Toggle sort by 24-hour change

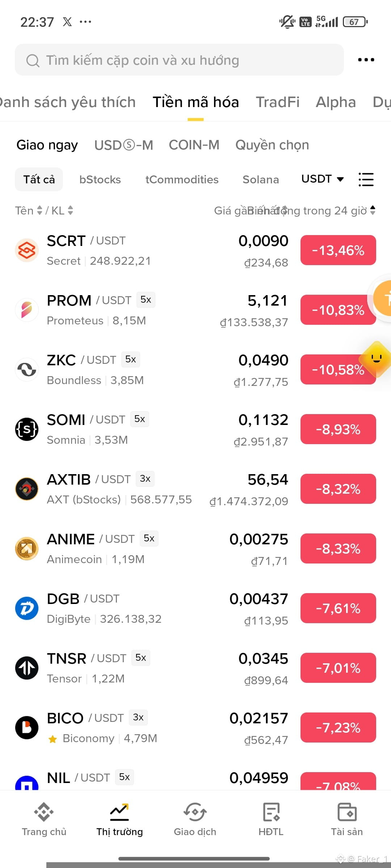tap(373, 210)
